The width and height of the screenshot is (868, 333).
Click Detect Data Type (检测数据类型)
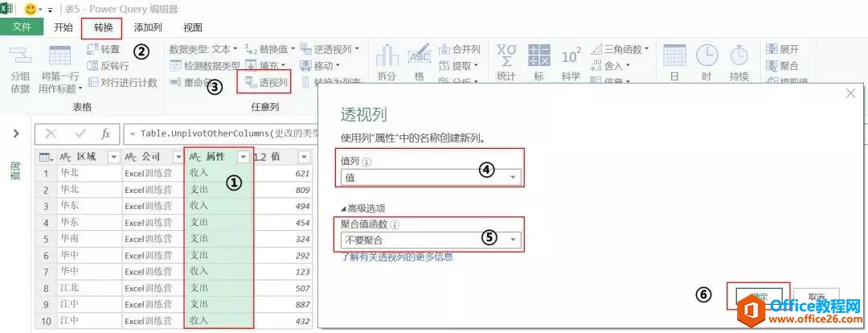pos(206,66)
